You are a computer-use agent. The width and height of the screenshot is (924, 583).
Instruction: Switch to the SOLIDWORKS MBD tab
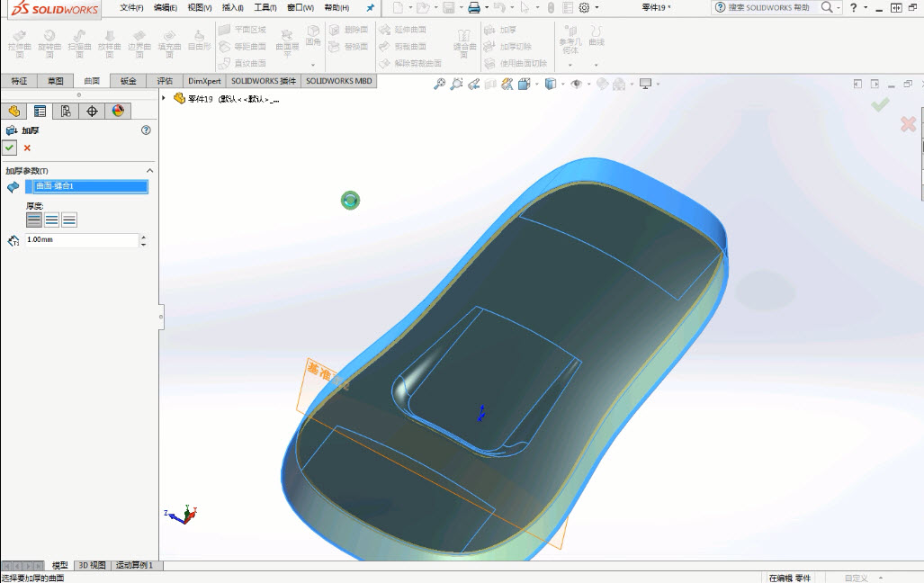click(339, 81)
